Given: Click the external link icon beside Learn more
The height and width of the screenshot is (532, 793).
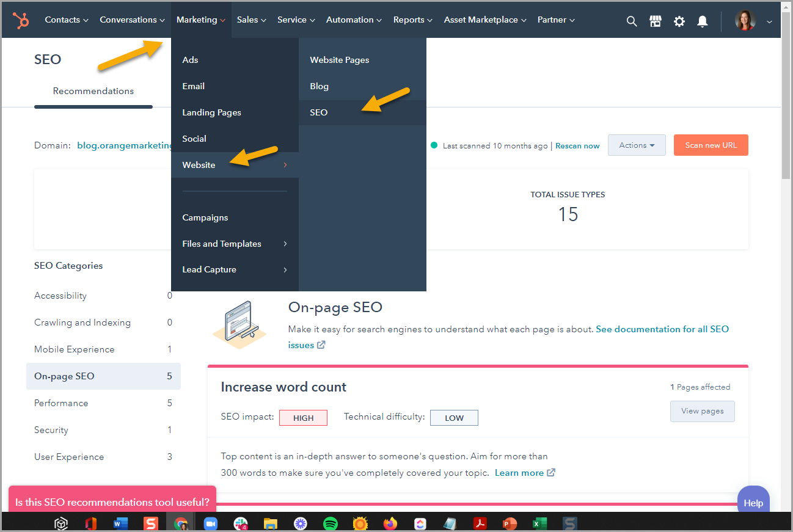Looking at the screenshot, I should pyautogui.click(x=551, y=473).
